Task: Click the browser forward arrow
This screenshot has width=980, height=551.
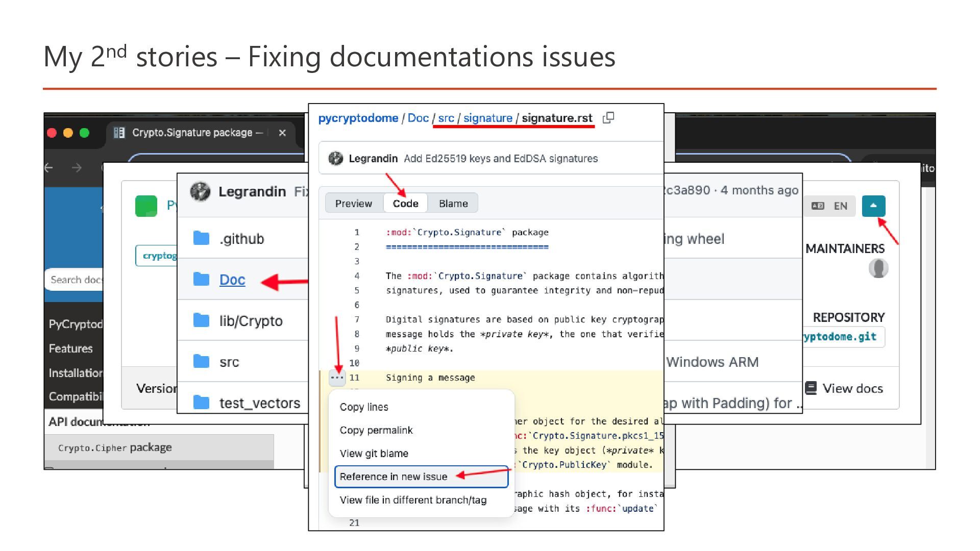Action: click(x=77, y=168)
